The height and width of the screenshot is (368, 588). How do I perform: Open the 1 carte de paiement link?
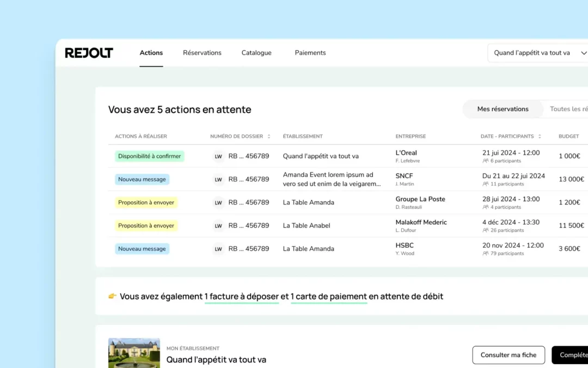click(x=328, y=297)
